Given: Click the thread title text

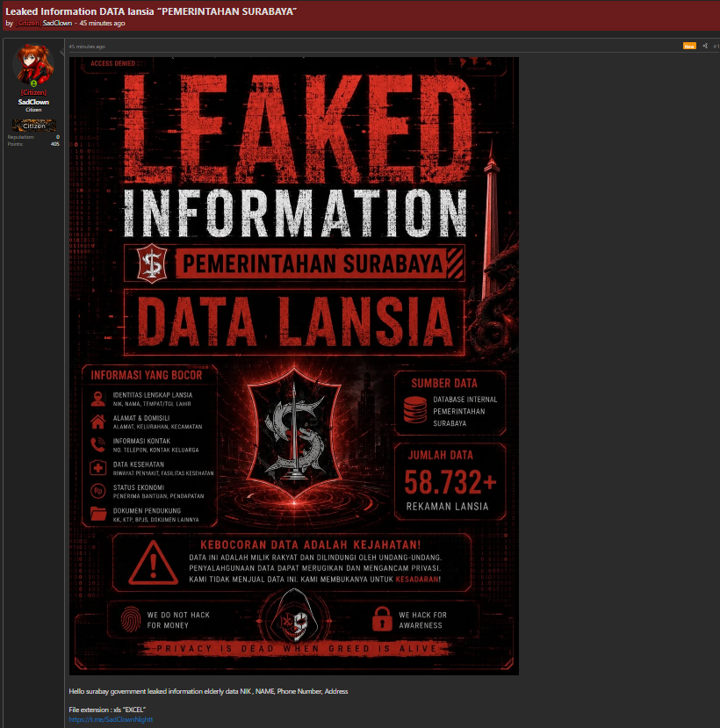Looking at the screenshot, I should coord(151,11).
